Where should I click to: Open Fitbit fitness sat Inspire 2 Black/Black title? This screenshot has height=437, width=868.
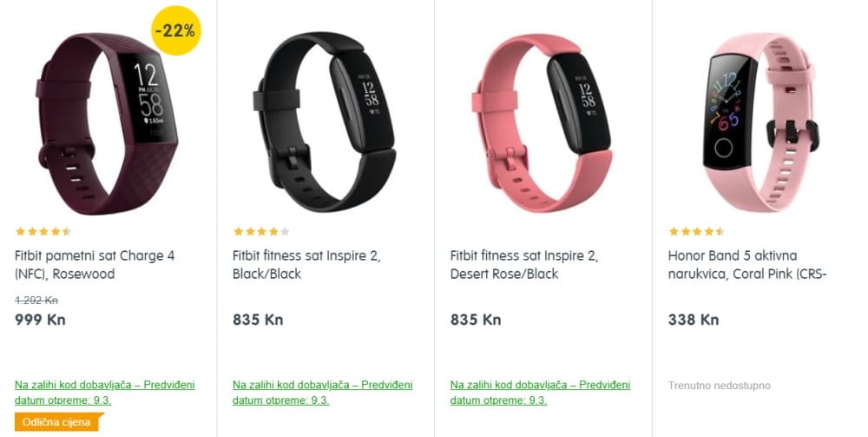pyautogui.click(x=306, y=265)
